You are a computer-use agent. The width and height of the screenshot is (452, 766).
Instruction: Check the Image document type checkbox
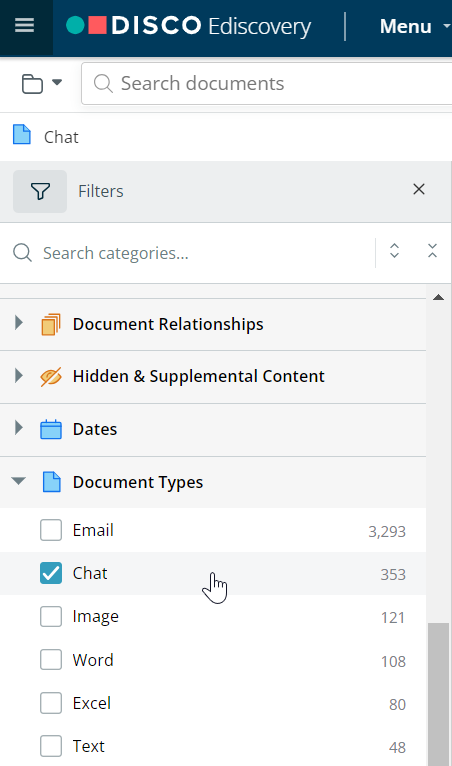point(51,617)
